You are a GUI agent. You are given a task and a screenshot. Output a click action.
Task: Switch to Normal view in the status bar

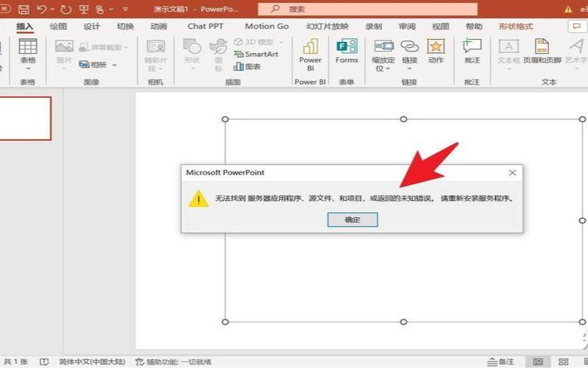coord(539,362)
